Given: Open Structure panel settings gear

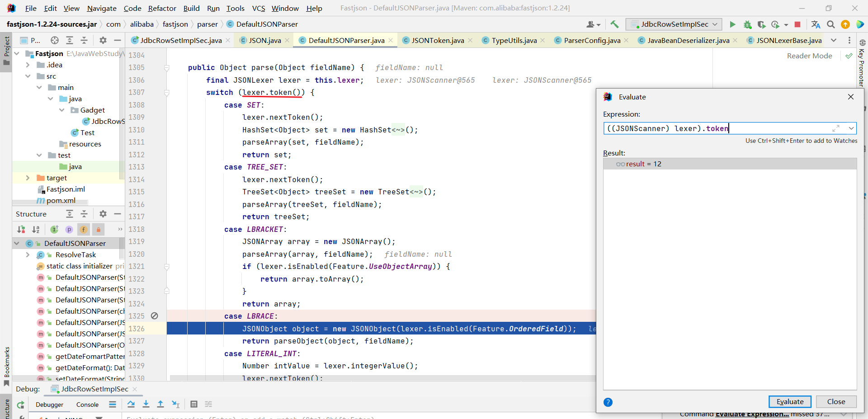Looking at the screenshot, I should coord(103,214).
